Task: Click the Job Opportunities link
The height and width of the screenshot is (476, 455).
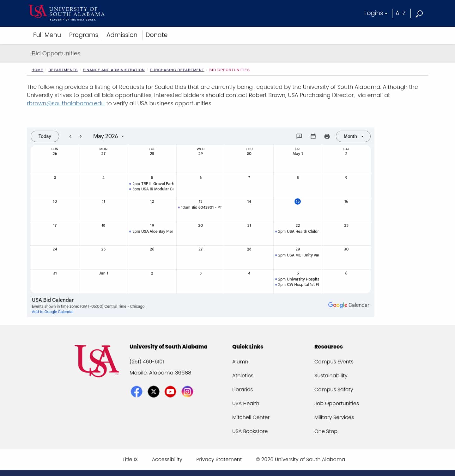Action: click(337, 403)
